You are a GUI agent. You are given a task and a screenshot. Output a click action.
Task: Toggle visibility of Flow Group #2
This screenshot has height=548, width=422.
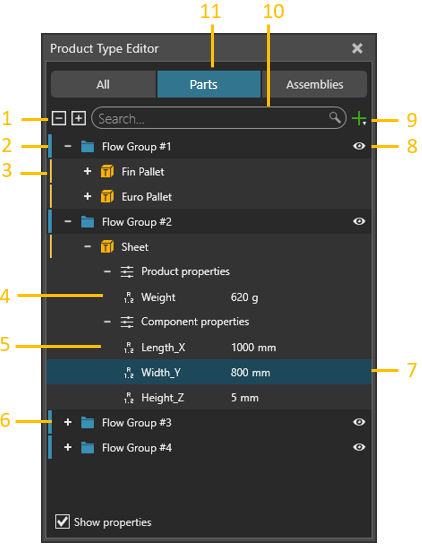point(359,221)
